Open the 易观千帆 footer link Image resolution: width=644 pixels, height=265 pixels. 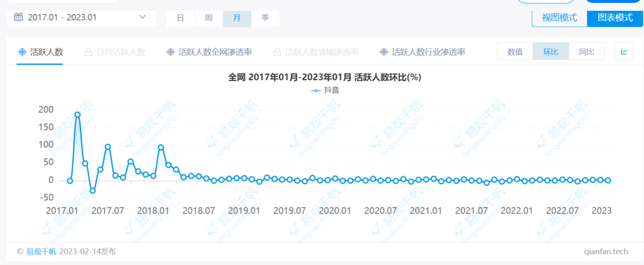(x=41, y=251)
